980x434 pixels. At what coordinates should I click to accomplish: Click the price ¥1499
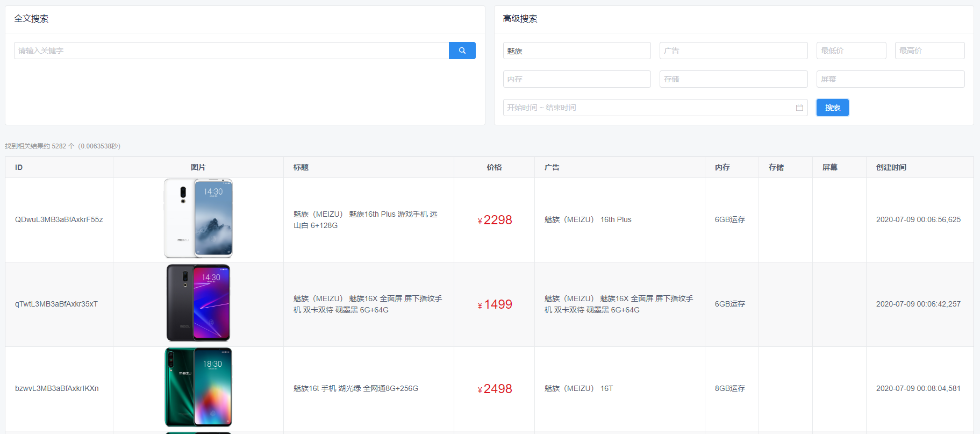coord(495,304)
